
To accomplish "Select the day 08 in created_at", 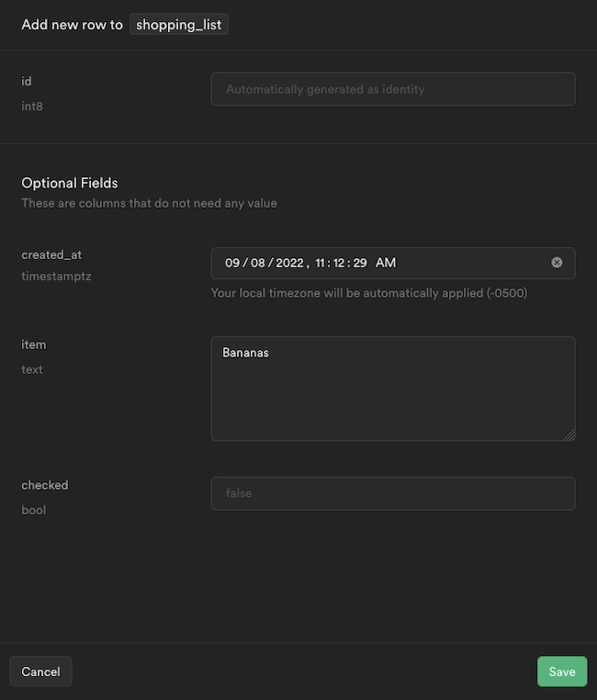I will (x=258, y=263).
